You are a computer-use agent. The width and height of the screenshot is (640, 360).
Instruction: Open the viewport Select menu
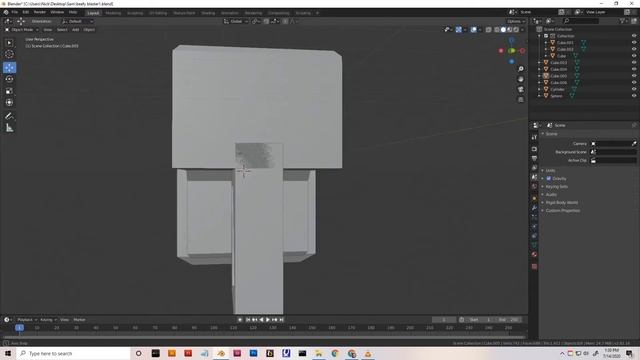[x=62, y=30]
